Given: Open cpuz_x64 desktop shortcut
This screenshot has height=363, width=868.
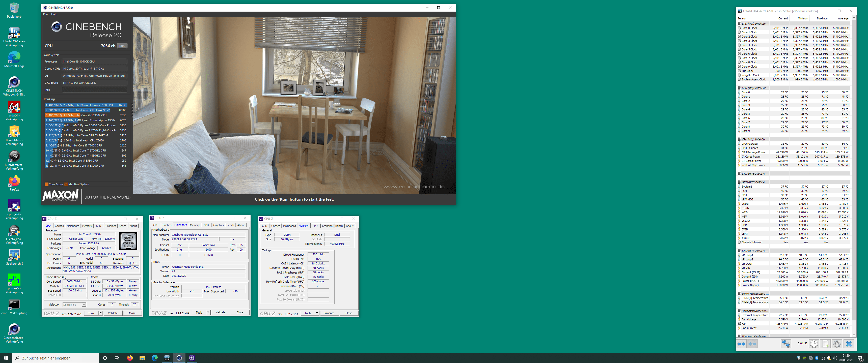Looking at the screenshot, I should pos(14,209).
